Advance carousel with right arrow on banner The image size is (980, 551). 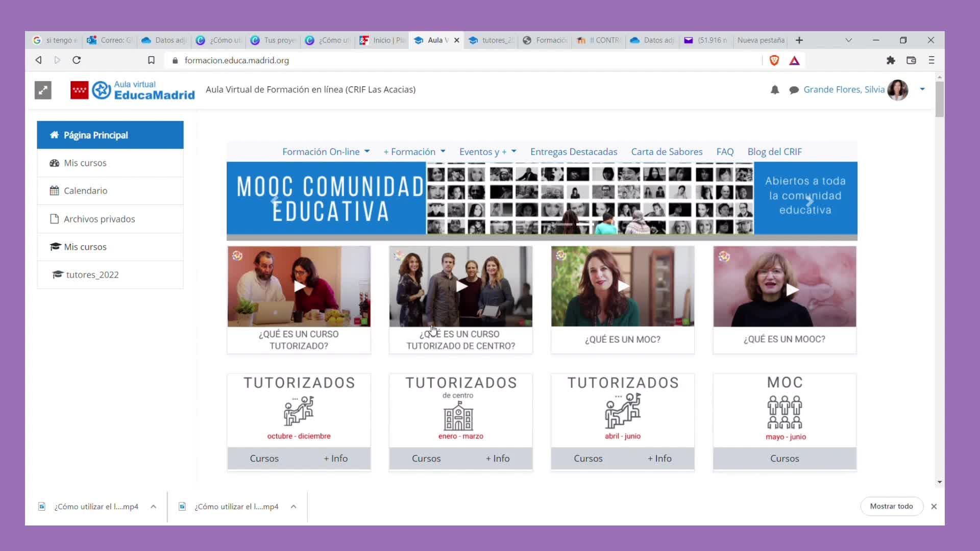click(810, 201)
